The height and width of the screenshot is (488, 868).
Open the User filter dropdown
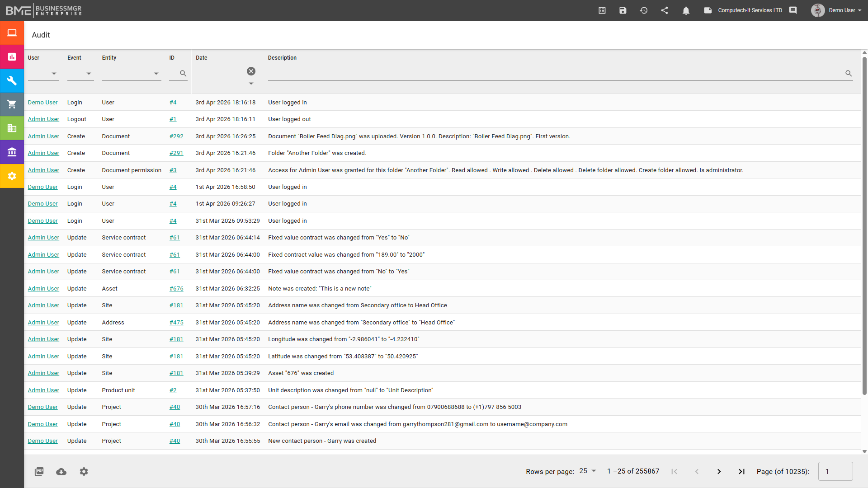click(53, 74)
